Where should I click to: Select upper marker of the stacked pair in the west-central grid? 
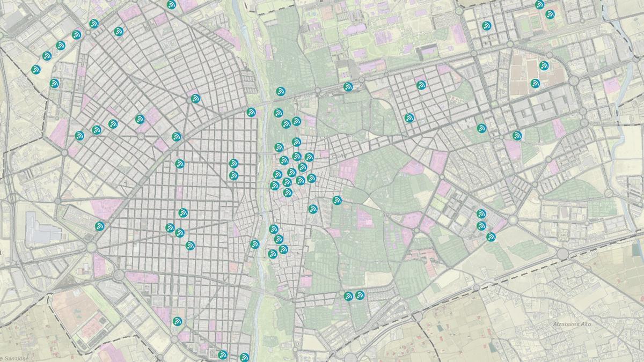coord(233,164)
